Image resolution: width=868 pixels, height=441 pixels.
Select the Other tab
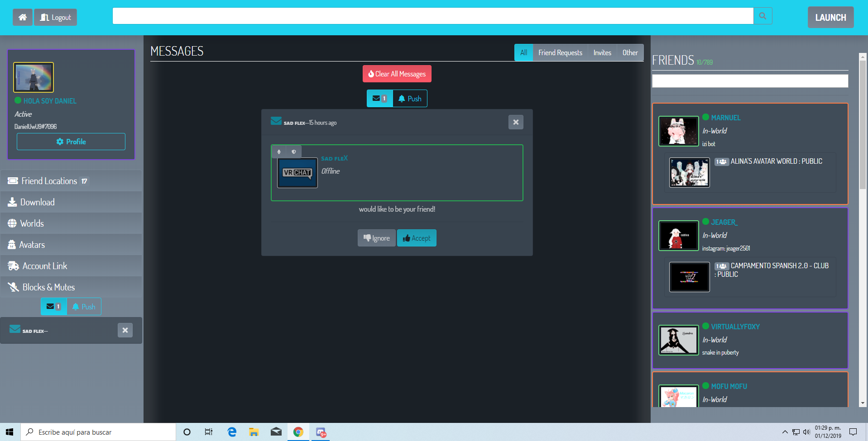pyautogui.click(x=630, y=52)
